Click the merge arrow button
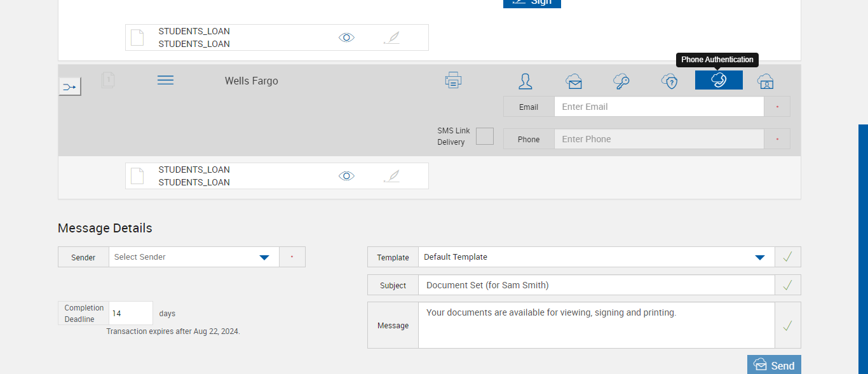The height and width of the screenshot is (374, 868). tap(70, 86)
